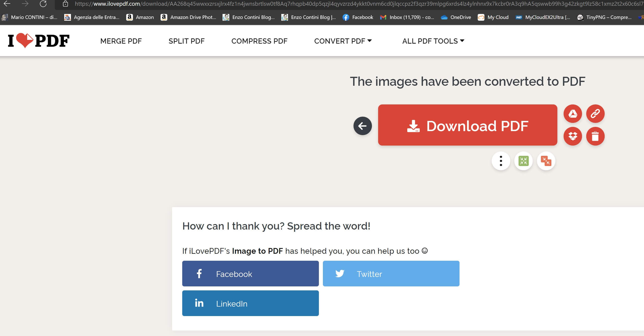
Task: Click the dark back arrow button
Action: 362,126
